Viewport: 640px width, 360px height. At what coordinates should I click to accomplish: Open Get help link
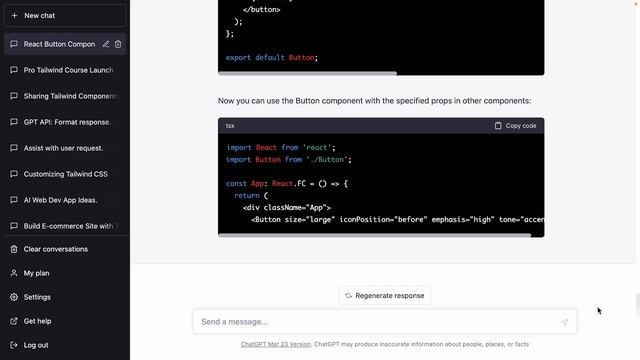[65, 321]
